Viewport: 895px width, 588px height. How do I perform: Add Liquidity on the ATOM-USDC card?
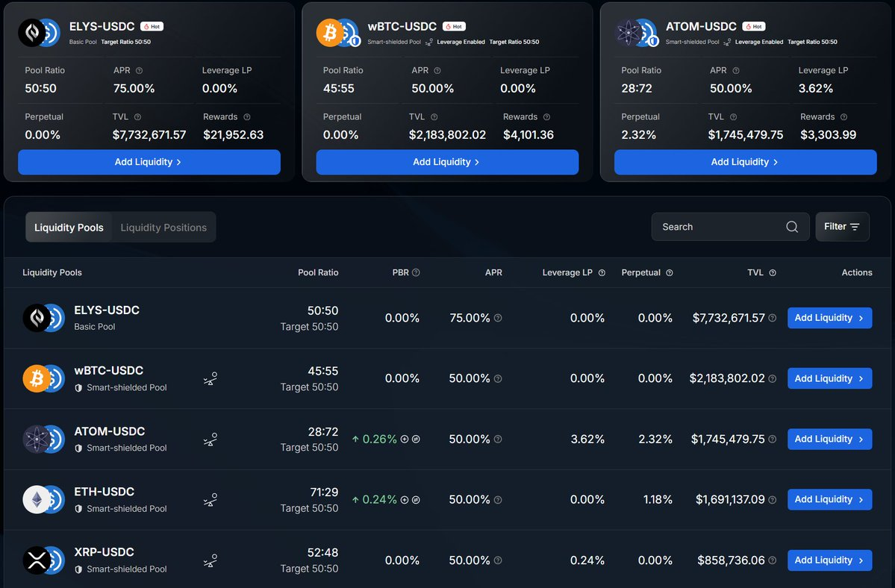(x=745, y=162)
